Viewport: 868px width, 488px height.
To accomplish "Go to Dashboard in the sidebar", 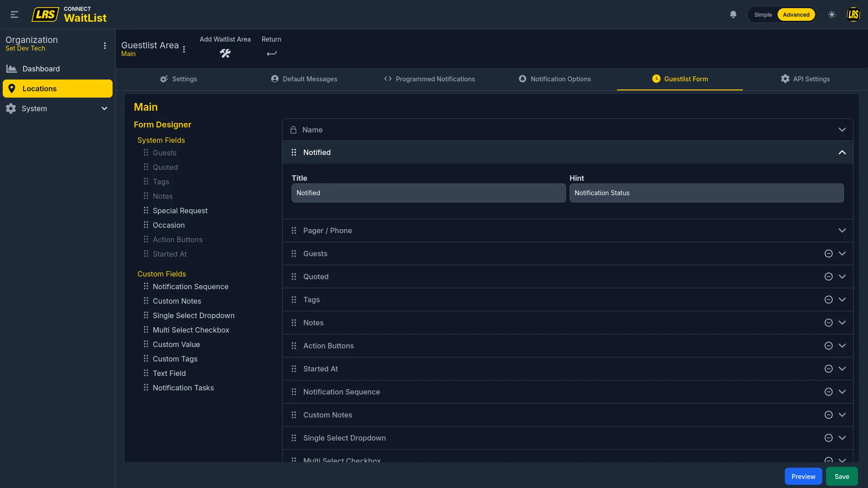I will click(57, 69).
